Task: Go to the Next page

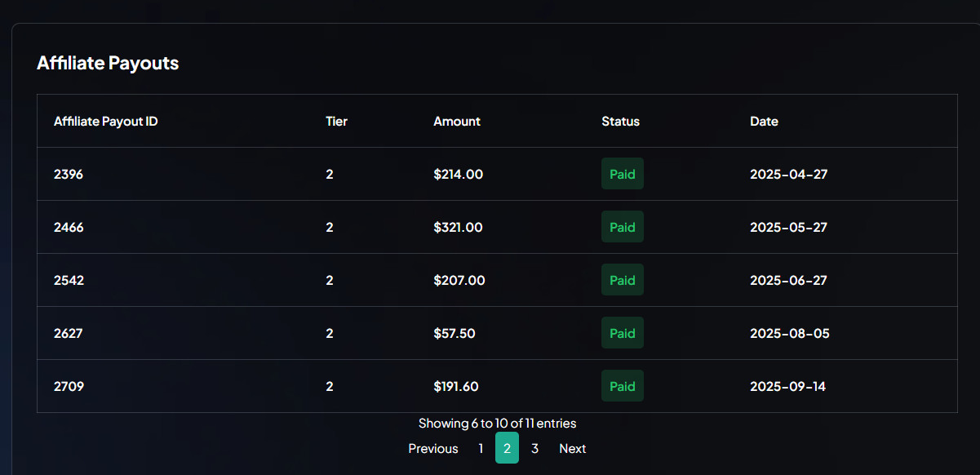Action: click(572, 448)
